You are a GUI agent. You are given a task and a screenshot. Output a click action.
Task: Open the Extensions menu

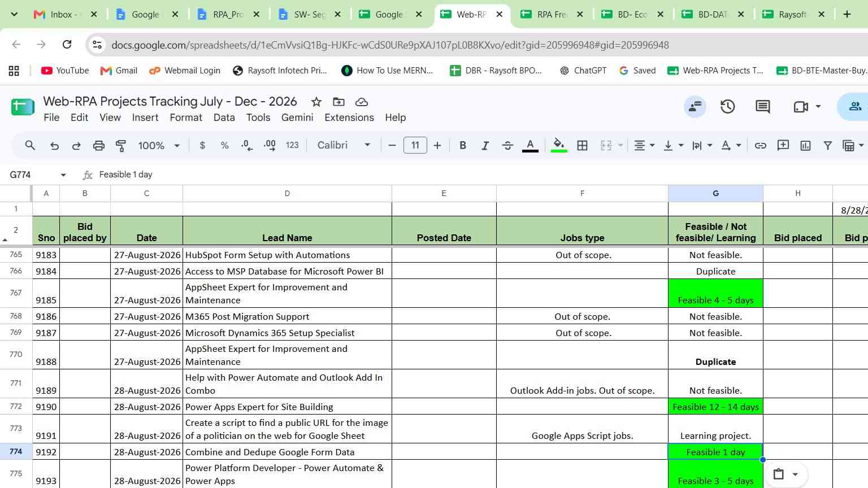tap(349, 117)
